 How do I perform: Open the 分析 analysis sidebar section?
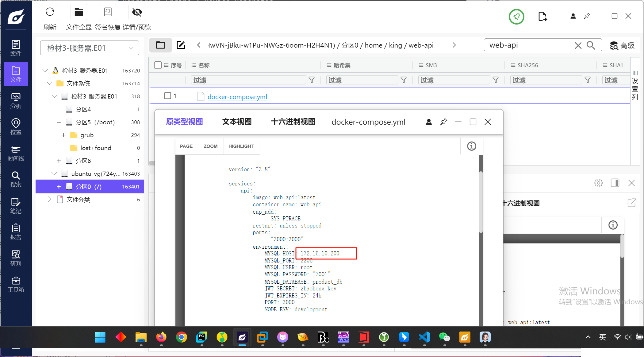pos(16,101)
